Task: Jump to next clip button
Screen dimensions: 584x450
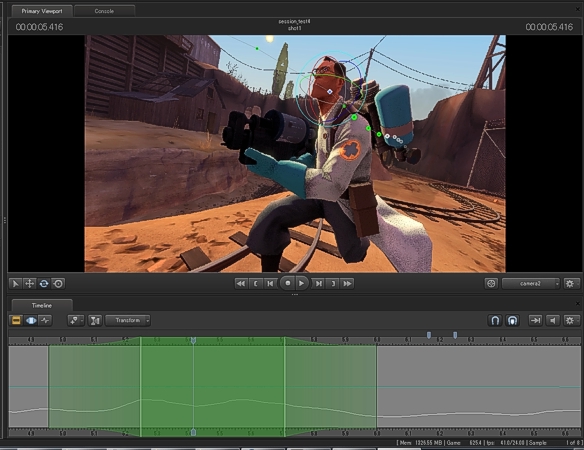Action: (347, 283)
